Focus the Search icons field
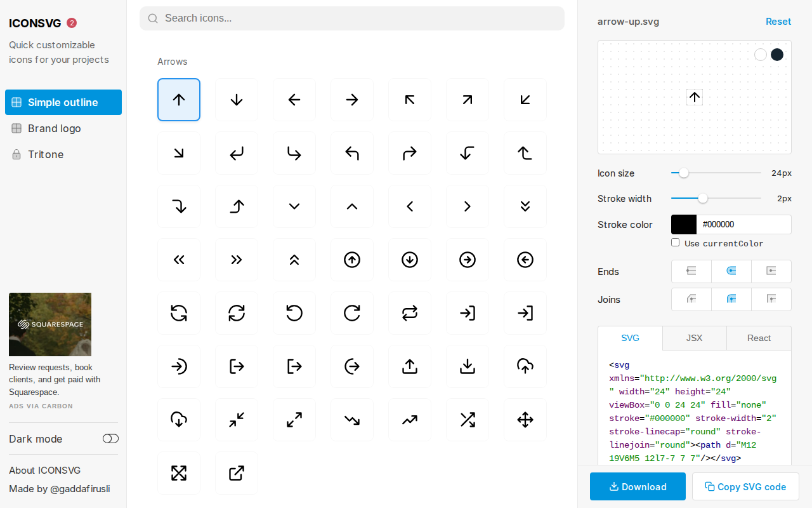The height and width of the screenshot is (508, 812). (x=352, y=18)
